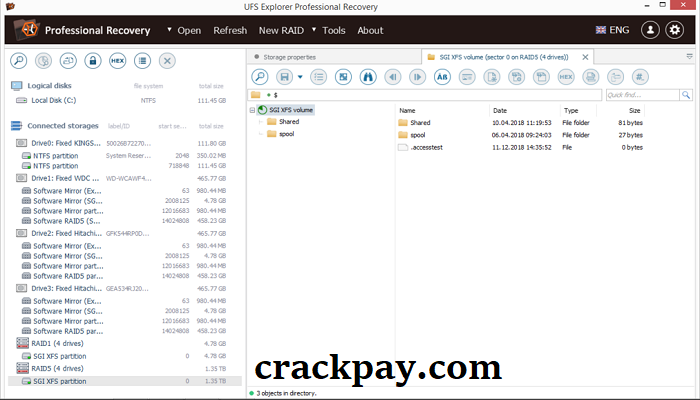Image resolution: width=700 pixels, height=400 pixels.
Task: Click the next item arrow icon
Action: coord(417,77)
